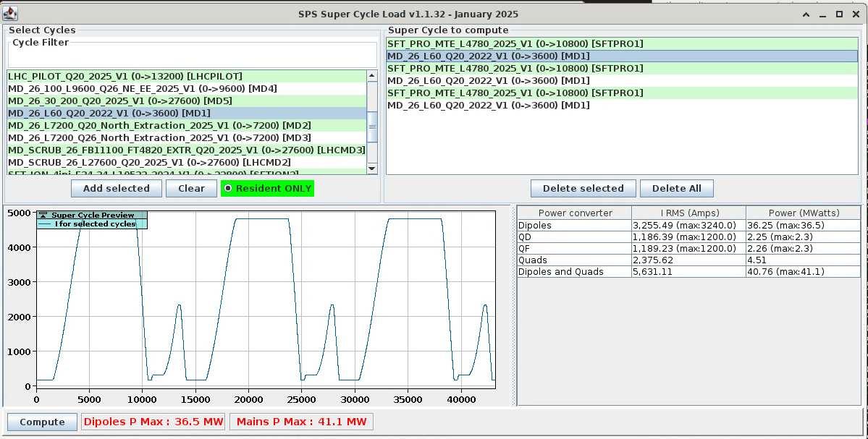Run the Compute button
The width and height of the screenshot is (868, 439).
(x=42, y=422)
